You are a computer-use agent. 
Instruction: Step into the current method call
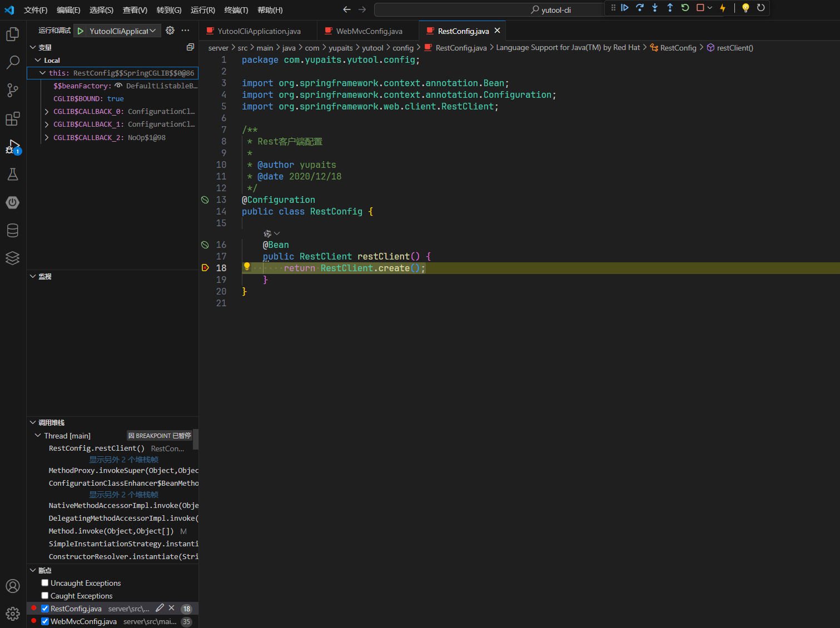pyautogui.click(x=655, y=8)
